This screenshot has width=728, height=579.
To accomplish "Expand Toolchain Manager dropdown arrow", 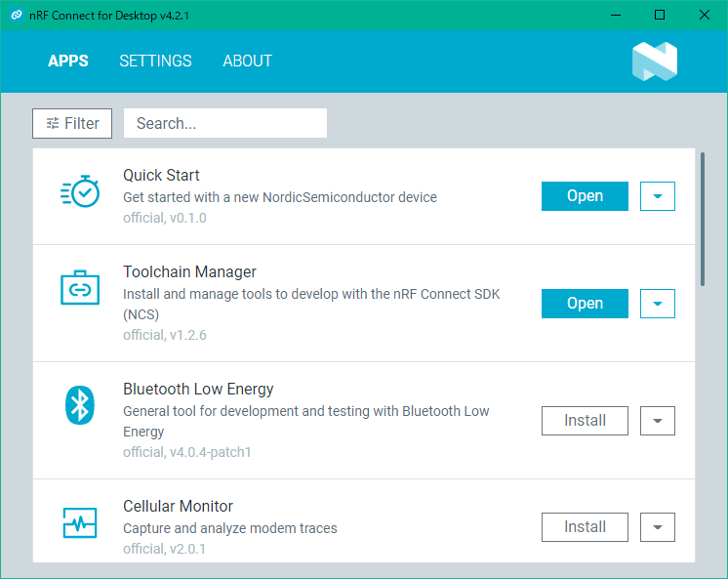I will [x=658, y=304].
